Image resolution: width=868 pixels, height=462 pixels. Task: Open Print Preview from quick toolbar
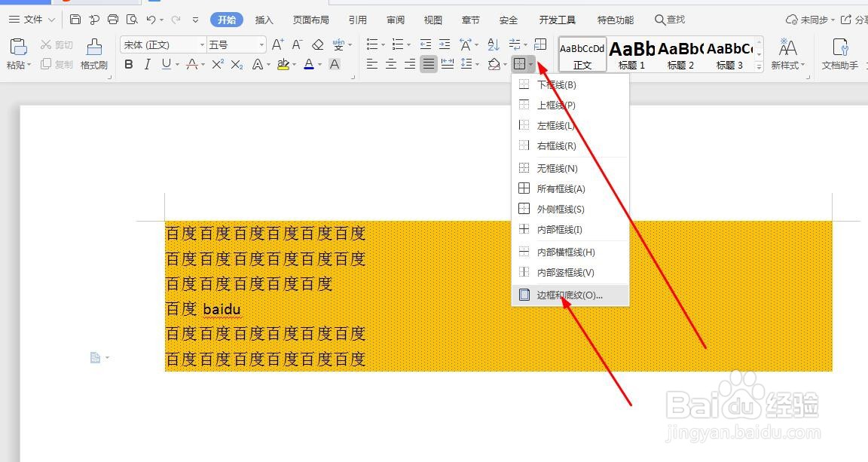[x=132, y=20]
